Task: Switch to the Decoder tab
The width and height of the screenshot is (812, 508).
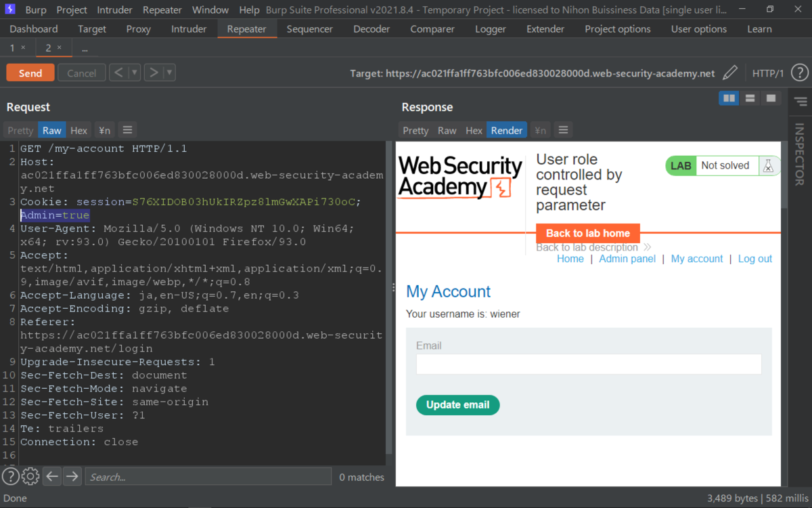Action: (x=371, y=29)
